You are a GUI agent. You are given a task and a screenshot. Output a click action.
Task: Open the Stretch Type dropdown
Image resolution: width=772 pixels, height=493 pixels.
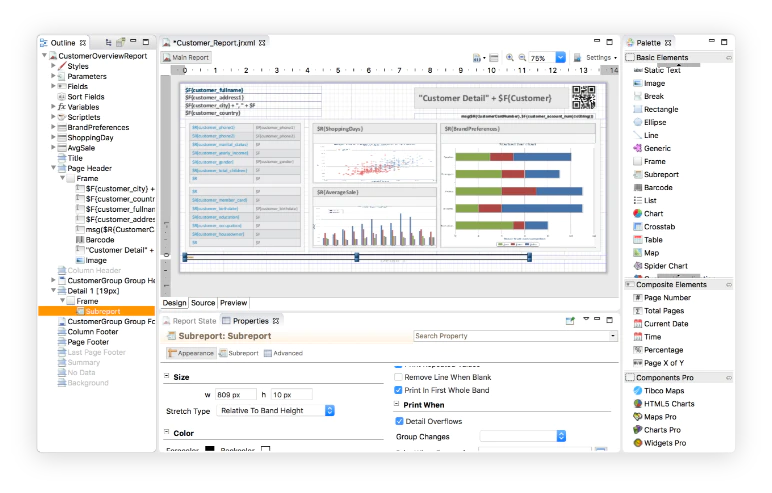coord(329,410)
